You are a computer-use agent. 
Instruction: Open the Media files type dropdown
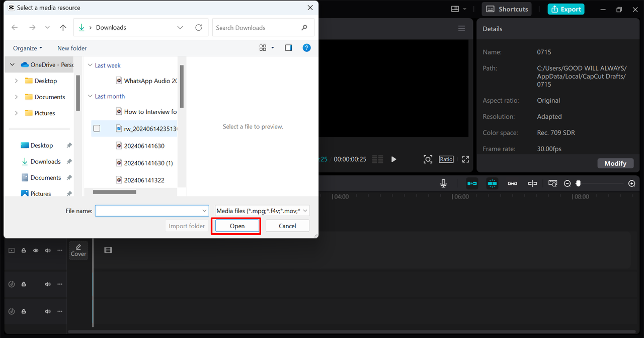[262, 211]
